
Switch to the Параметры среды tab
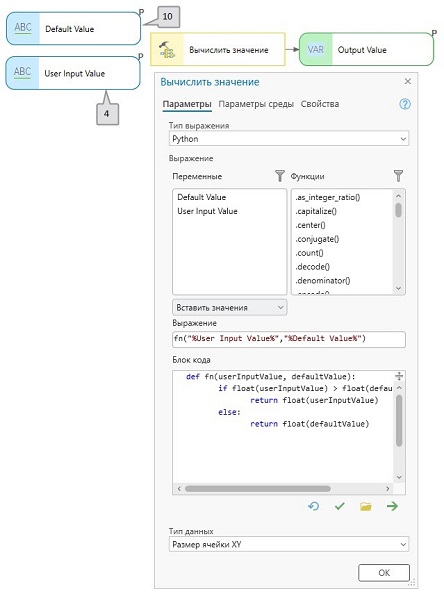click(256, 104)
